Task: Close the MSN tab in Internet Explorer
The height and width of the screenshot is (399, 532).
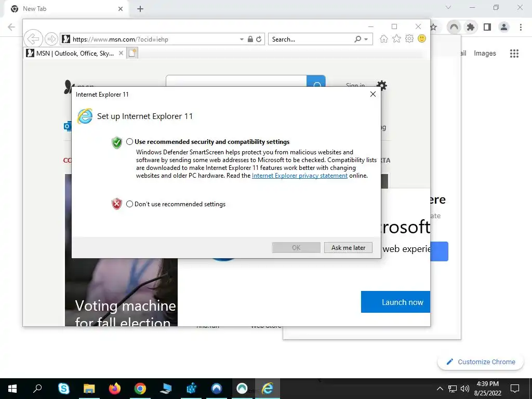Action: coord(121,54)
